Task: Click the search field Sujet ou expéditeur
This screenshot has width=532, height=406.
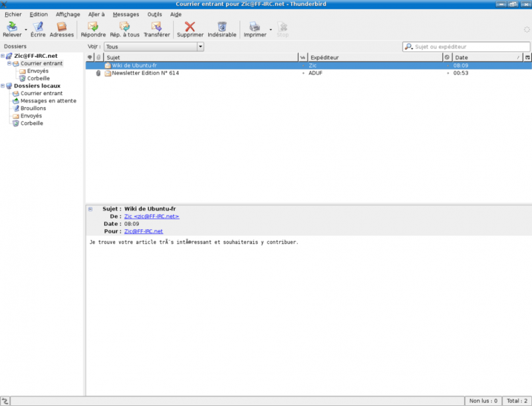Action: tap(469, 47)
